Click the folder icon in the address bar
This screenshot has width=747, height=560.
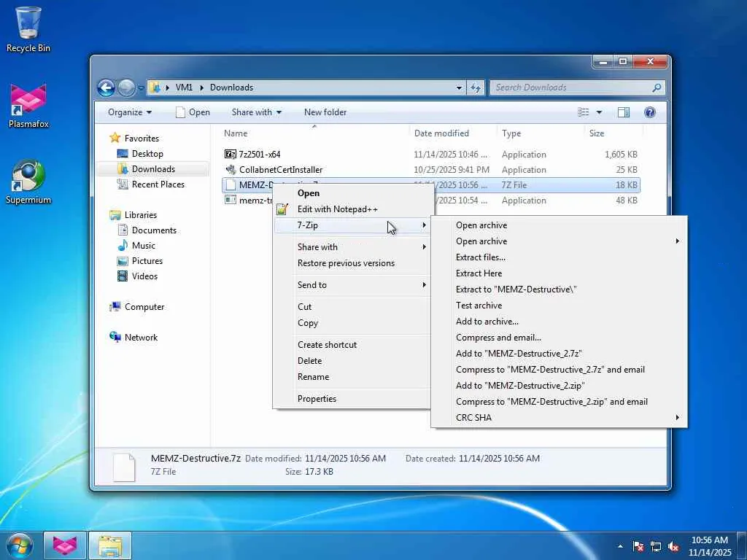(155, 87)
